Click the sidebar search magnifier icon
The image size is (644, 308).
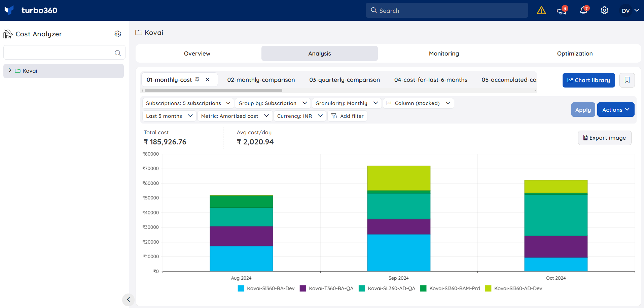coord(118,53)
